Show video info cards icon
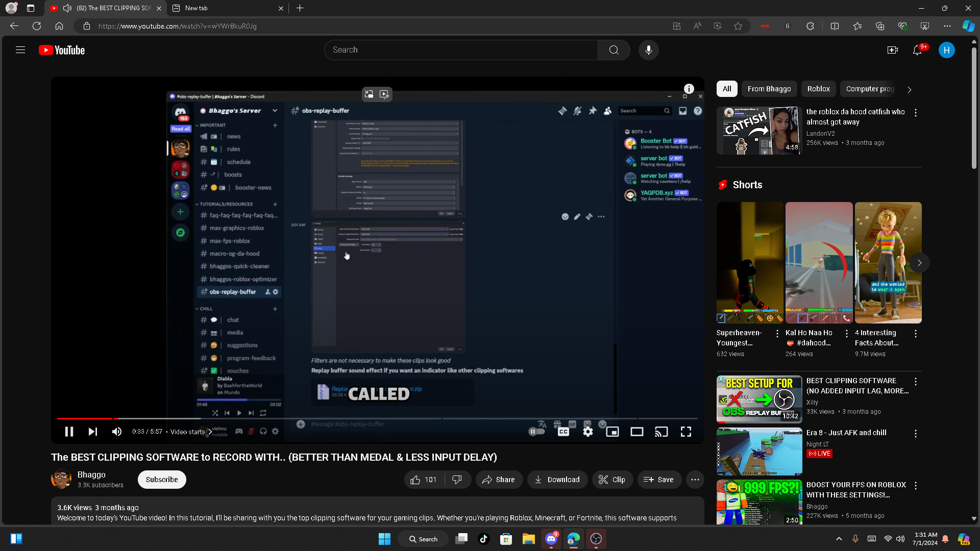Viewport: 980px width, 551px height. [689, 89]
